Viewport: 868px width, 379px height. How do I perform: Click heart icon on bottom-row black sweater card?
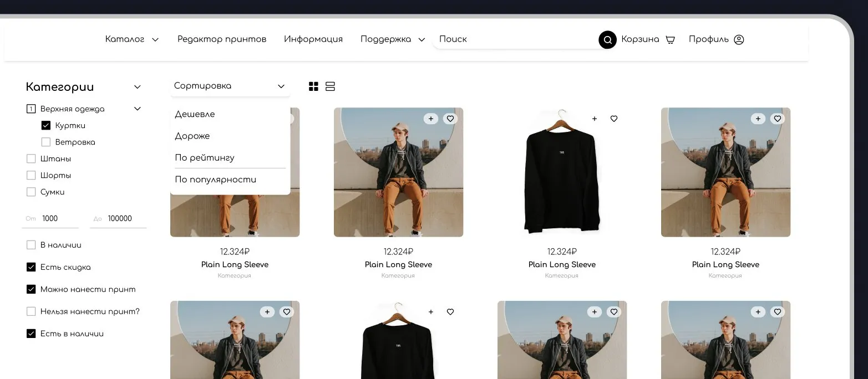pyautogui.click(x=450, y=312)
